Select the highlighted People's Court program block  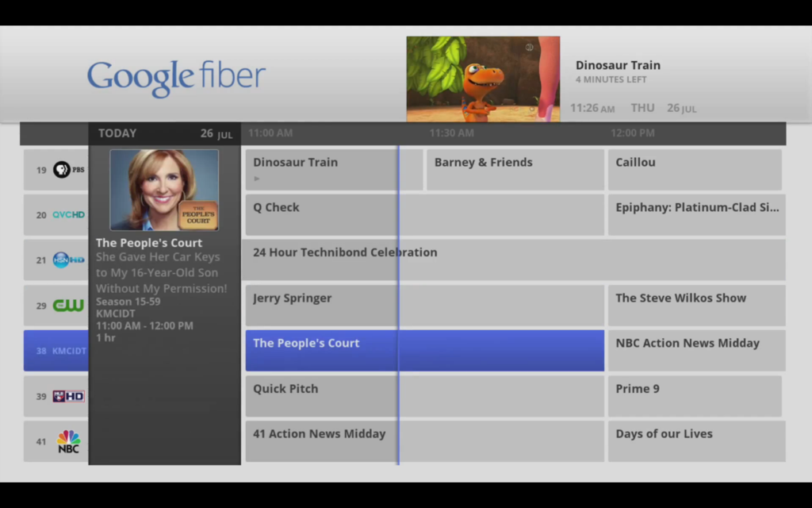[x=424, y=351]
